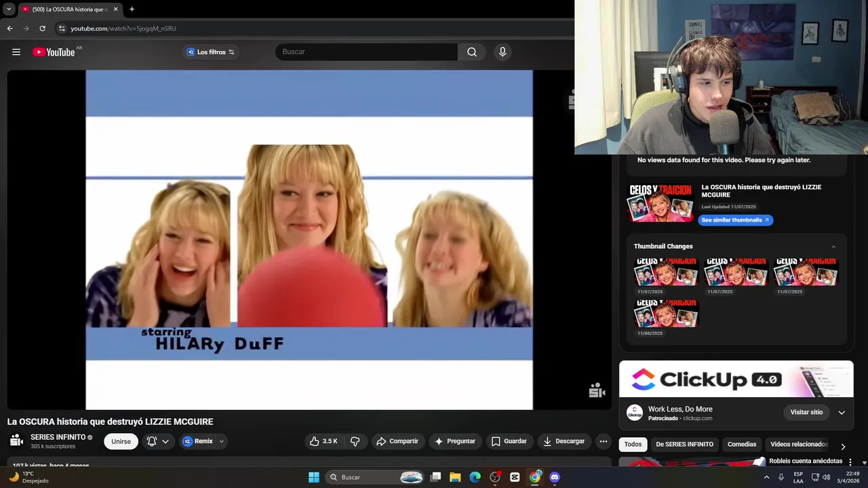868x488 pixels.
Task: Close the La OSCURA historia tab
Action: point(115,9)
